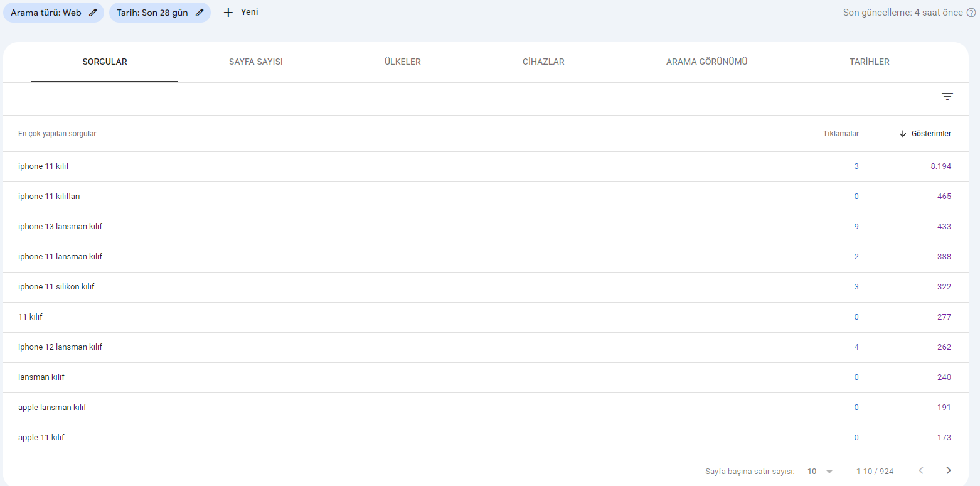Click the Gösterimler sort arrow
Screen dimensions: 980x486
coord(903,134)
